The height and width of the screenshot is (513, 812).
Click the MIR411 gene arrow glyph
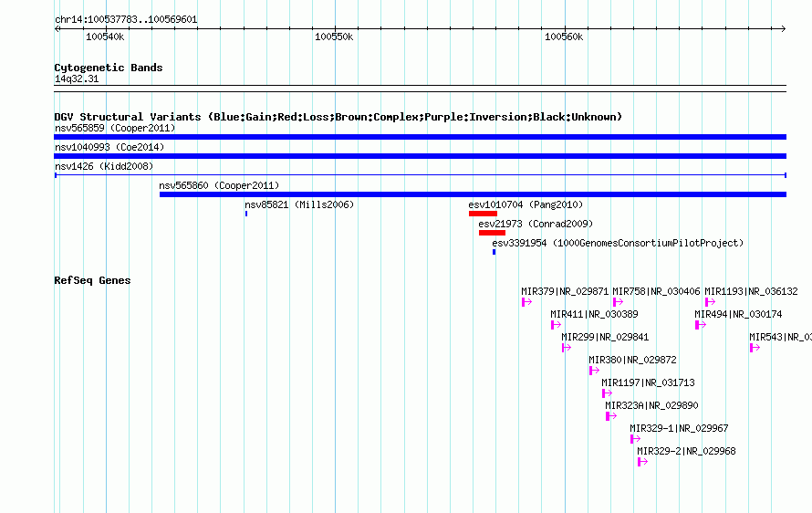(556, 325)
